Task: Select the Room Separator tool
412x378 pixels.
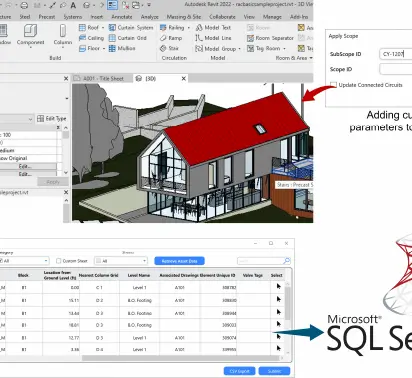Action: [x=270, y=38]
